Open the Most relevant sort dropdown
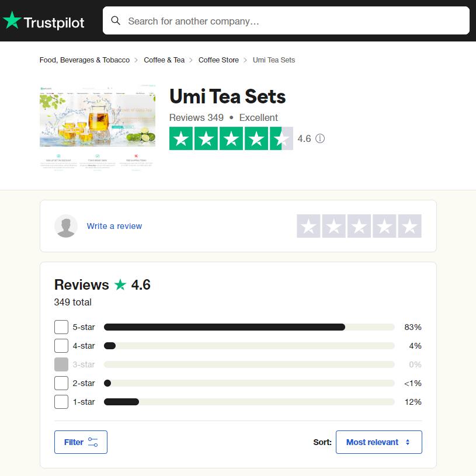This screenshot has height=476, width=476. point(378,442)
